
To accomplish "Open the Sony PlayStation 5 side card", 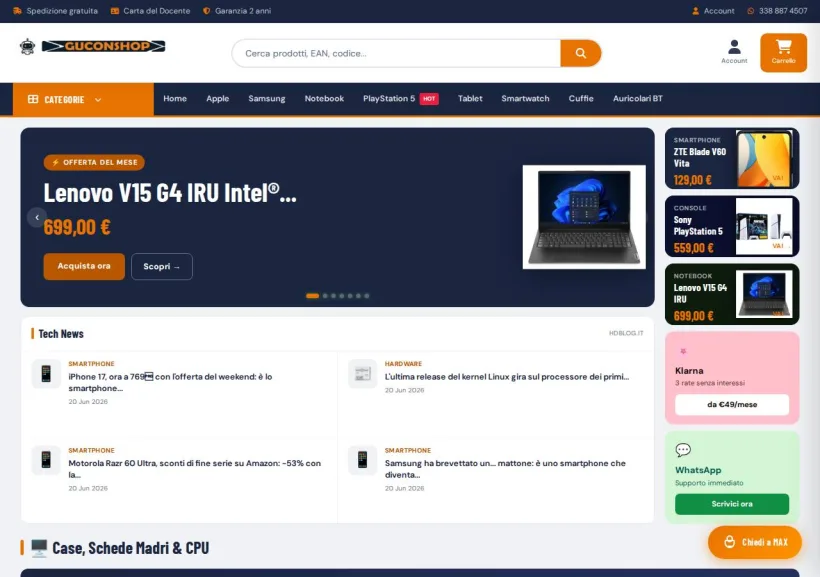I will coord(732,226).
